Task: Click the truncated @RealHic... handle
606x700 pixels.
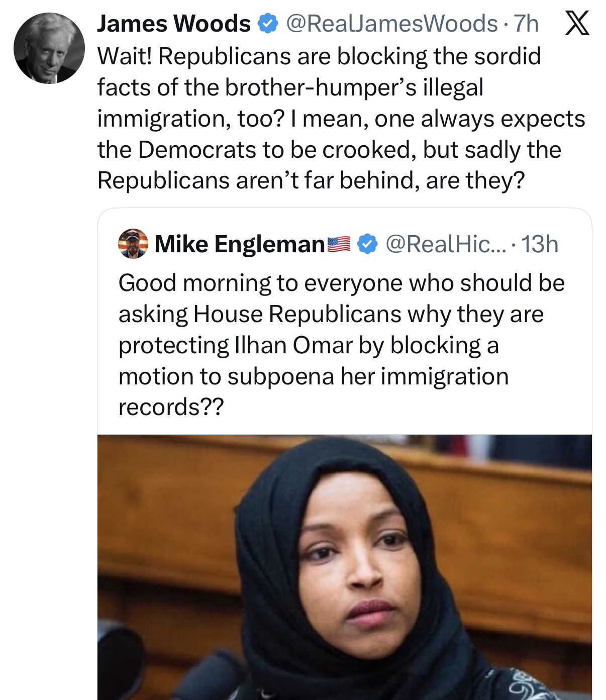Action: click(x=446, y=244)
